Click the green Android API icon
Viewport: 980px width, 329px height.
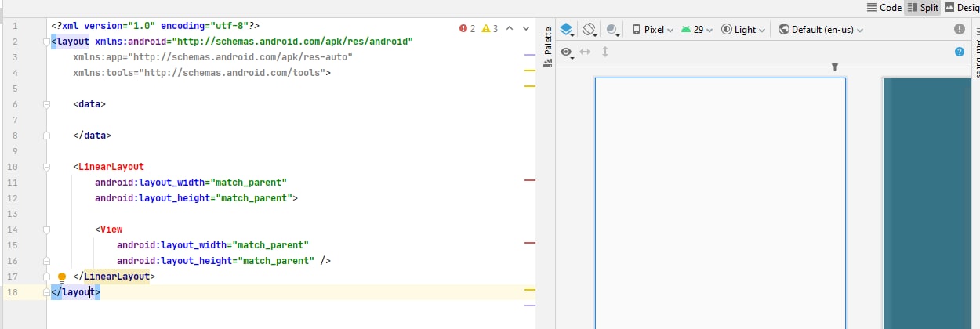click(686, 30)
